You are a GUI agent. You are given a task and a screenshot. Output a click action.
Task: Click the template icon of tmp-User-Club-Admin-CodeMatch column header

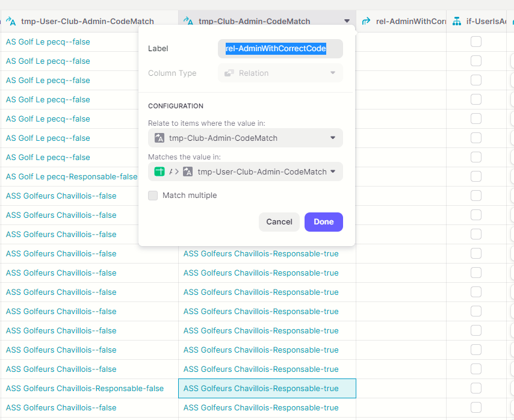pos(11,21)
